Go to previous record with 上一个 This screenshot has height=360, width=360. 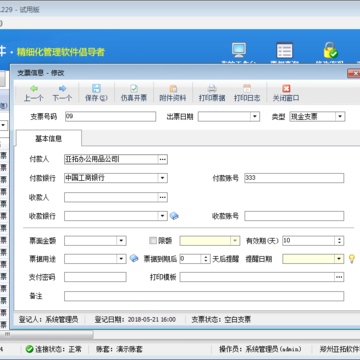pos(34,93)
